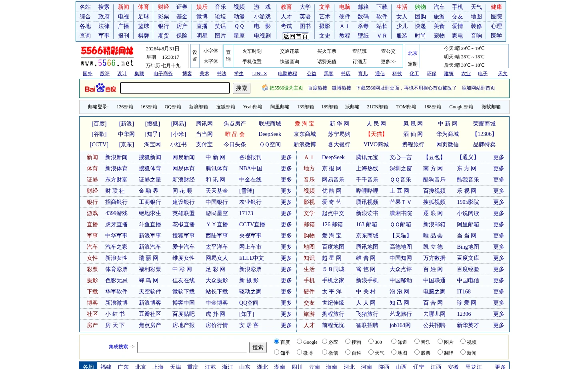Image resolution: width=588 pixels, height=369 pixels.
Task: Click the 5566 site logo
Action: click(107, 56)
